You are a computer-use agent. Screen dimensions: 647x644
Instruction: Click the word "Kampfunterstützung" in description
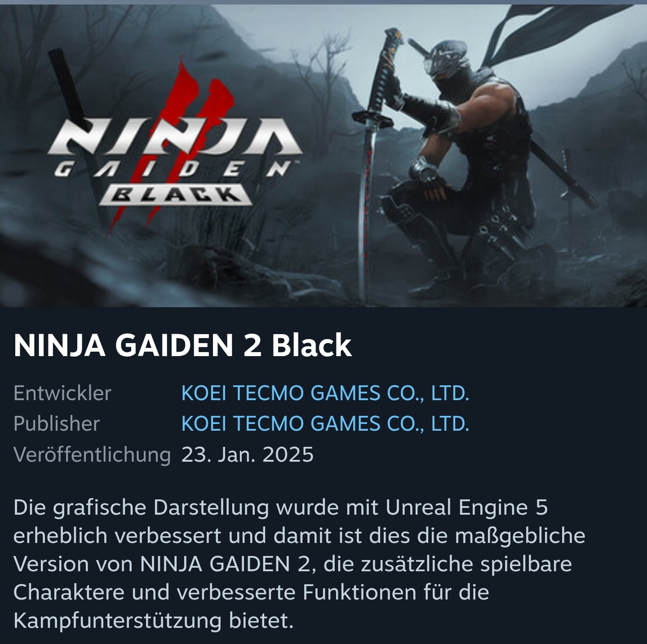(118, 621)
